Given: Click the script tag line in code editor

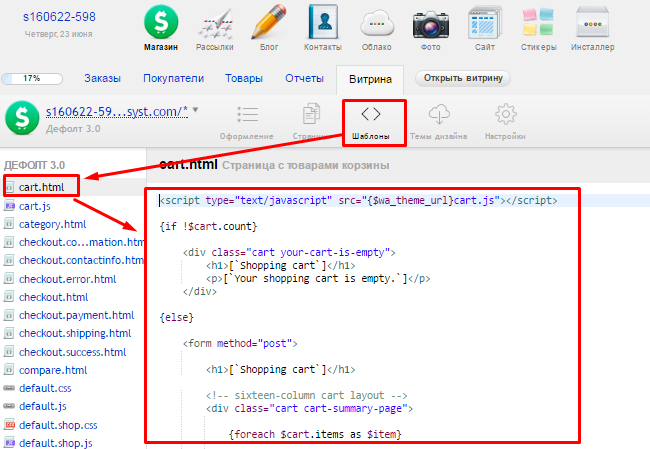Looking at the screenshot, I should (x=359, y=201).
